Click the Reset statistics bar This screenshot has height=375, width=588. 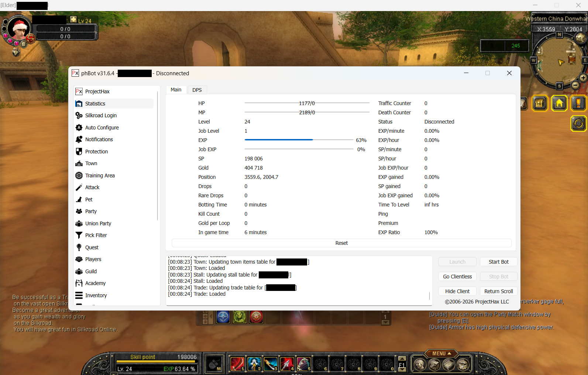coord(341,243)
